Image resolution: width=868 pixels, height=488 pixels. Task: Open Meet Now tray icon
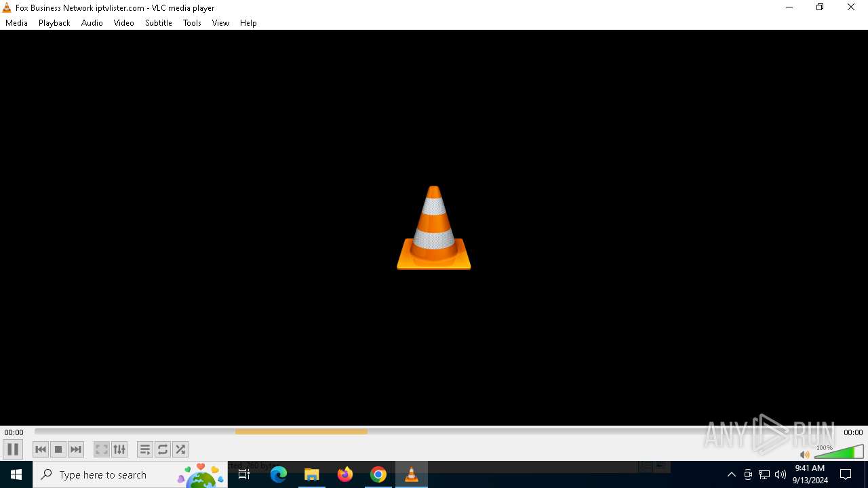point(748,474)
